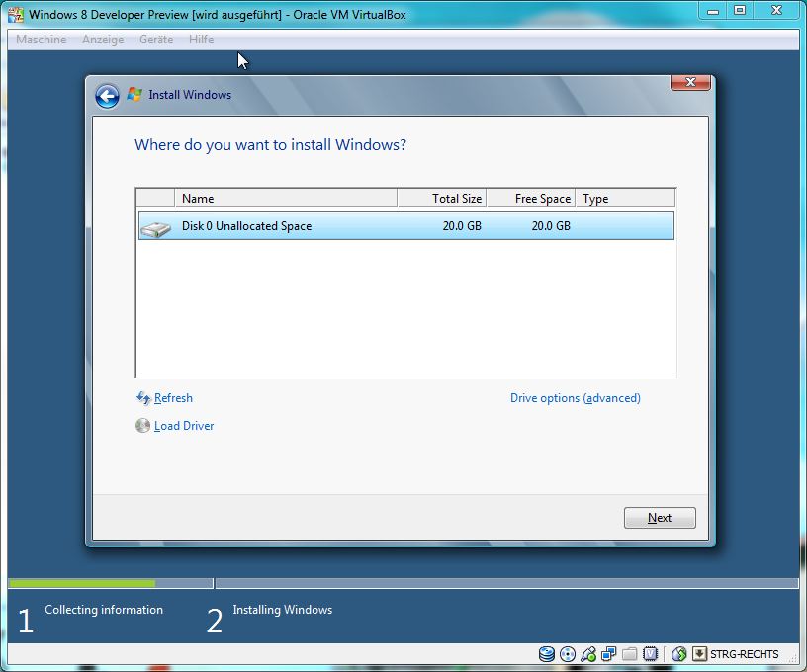Maximize the VirtualBox window
Image resolution: width=807 pixels, height=672 pixels.
coord(740,11)
